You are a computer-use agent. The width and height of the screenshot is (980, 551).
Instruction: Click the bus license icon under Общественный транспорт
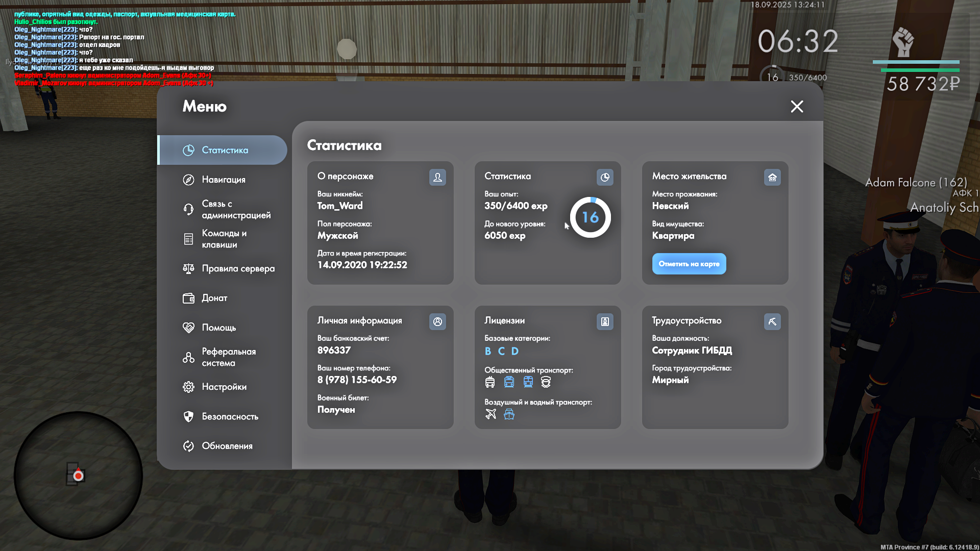[490, 382]
